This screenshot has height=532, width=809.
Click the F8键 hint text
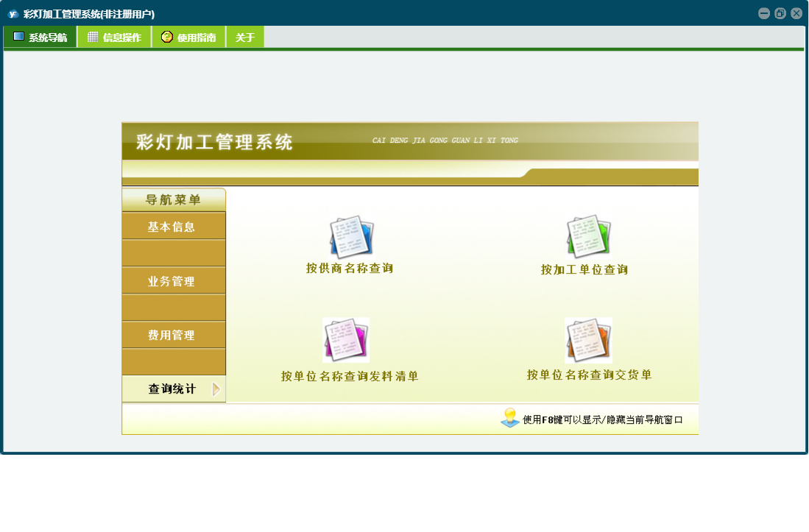click(x=603, y=419)
